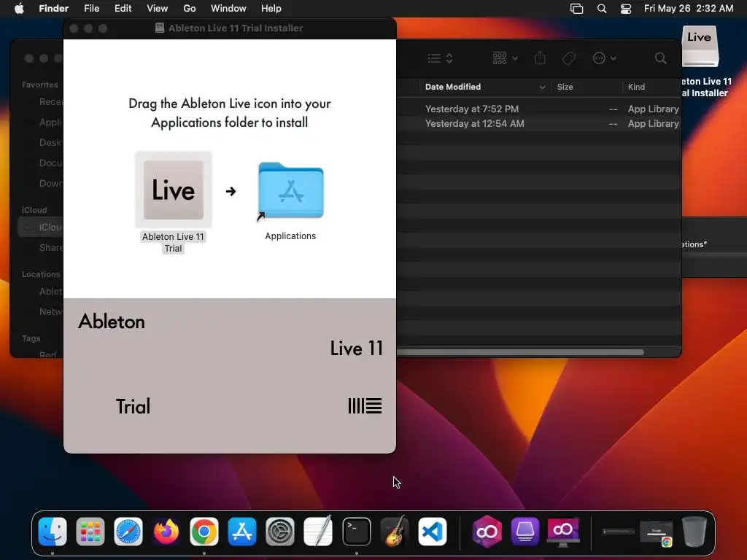Toggle sort order chevron in Date Modified column
This screenshot has width=747, height=560.
click(x=542, y=87)
